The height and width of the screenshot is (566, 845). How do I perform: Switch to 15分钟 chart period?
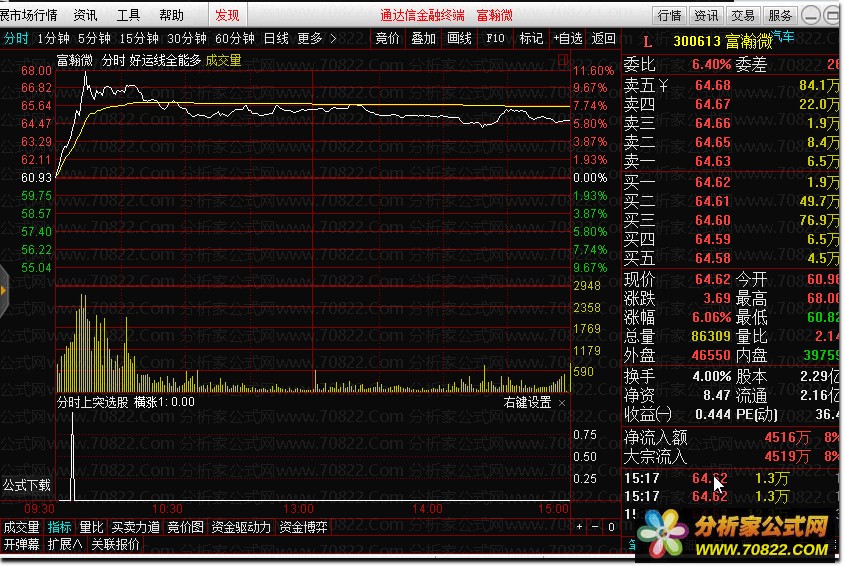138,38
